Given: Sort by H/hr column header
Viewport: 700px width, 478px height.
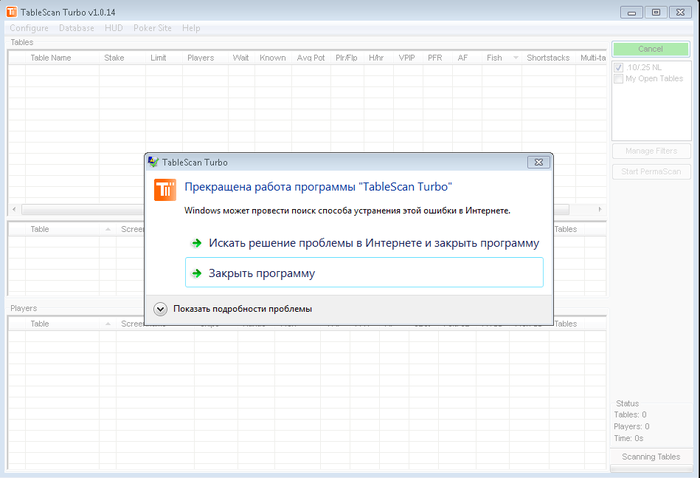Looking at the screenshot, I should pyautogui.click(x=379, y=58).
